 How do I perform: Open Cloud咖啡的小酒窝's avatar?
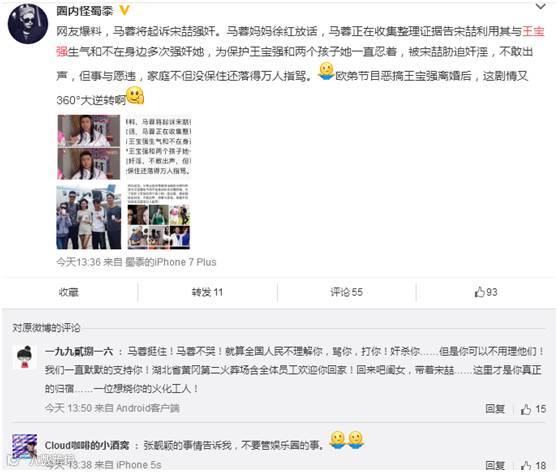pos(24,447)
